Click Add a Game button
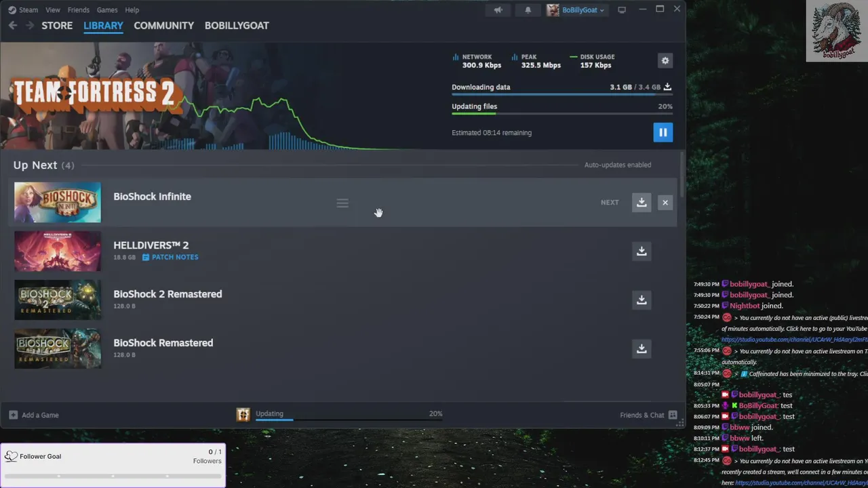The width and height of the screenshot is (868, 488). point(34,415)
